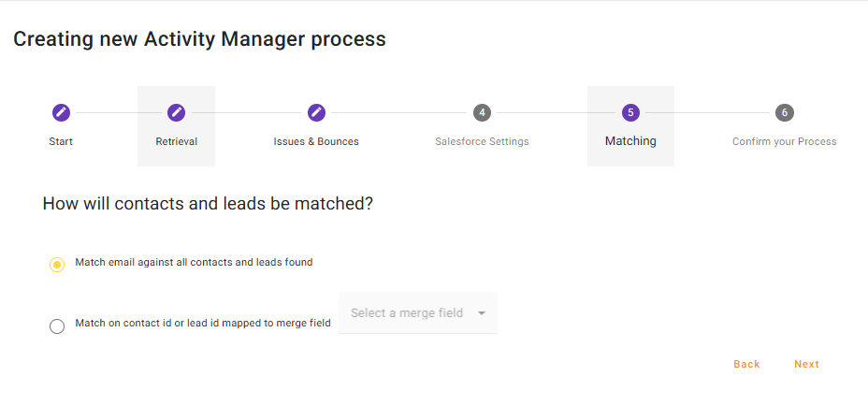
Task: Click the Start step pencil icon
Action: click(61, 112)
